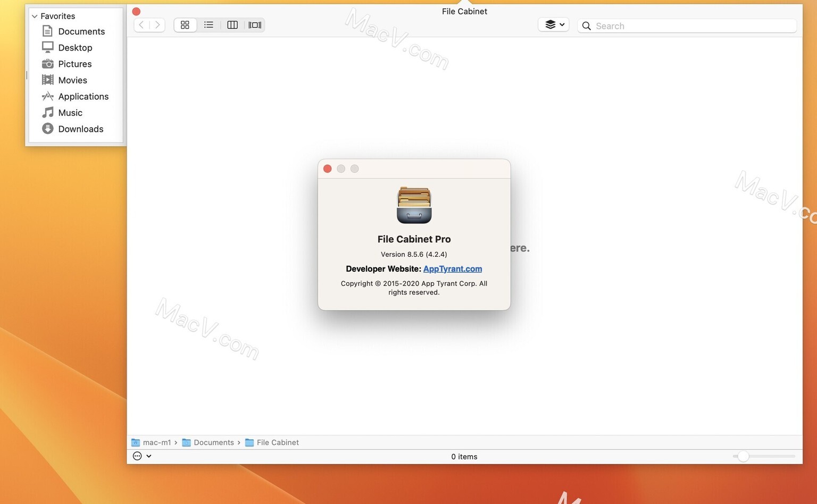817x504 pixels.
Task: Go forward with the right arrow
Action: click(157, 25)
